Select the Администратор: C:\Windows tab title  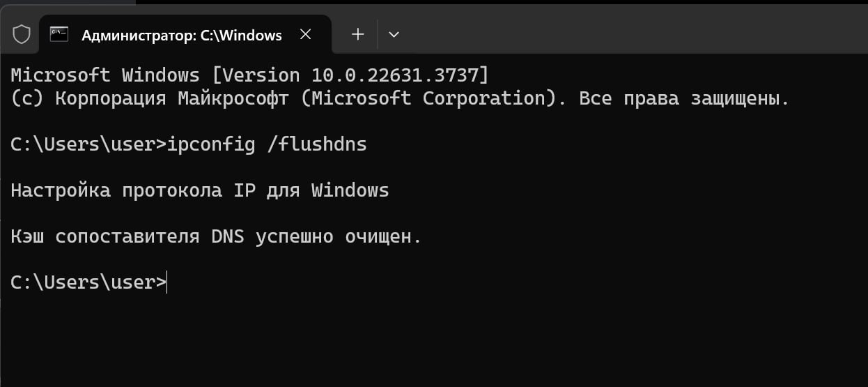tap(182, 35)
